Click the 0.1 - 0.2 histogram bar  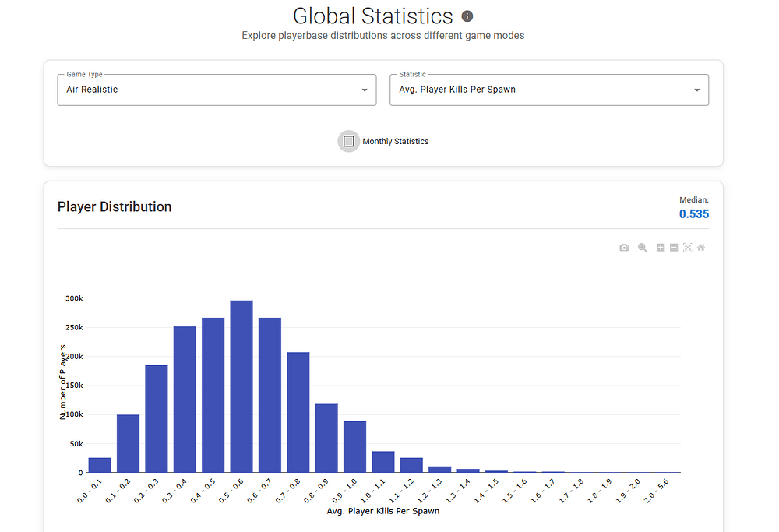(x=128, y=443)
